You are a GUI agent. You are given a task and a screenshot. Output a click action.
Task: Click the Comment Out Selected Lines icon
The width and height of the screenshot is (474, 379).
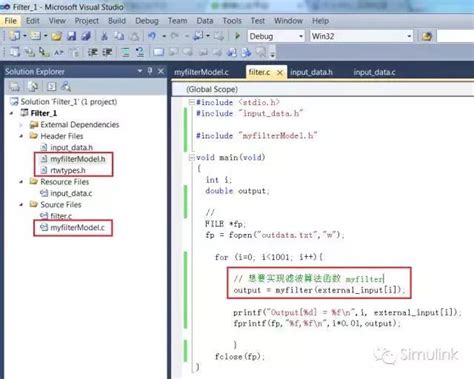click(x=125, y=52)
